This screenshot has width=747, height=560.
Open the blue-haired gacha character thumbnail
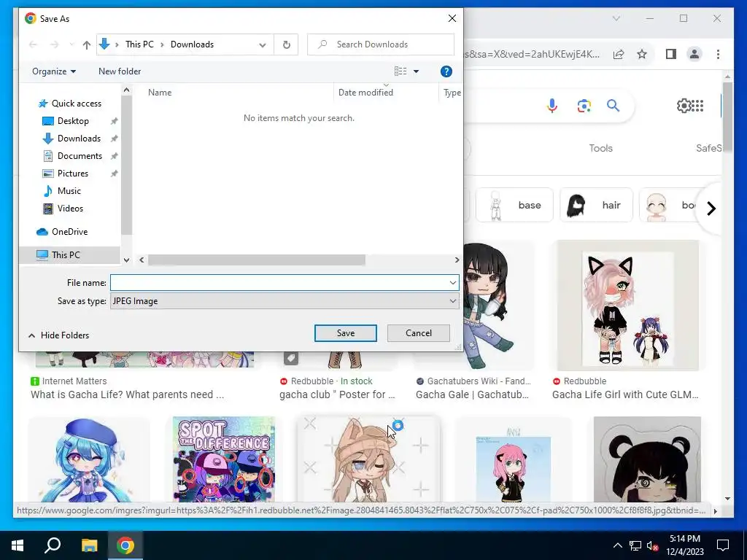pyautogui.click(x=89, y=459)
